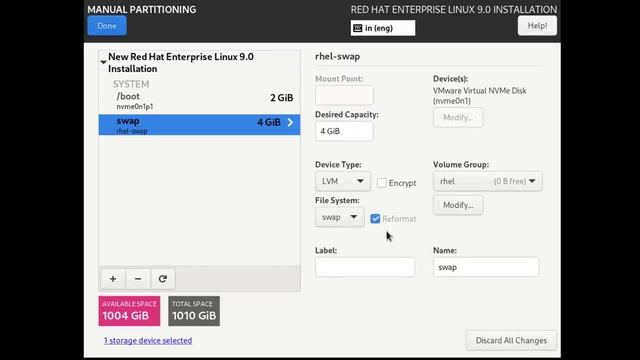640x360 pixels.
Task: Select the /boot partition row
Action: (x=199, y=101)
